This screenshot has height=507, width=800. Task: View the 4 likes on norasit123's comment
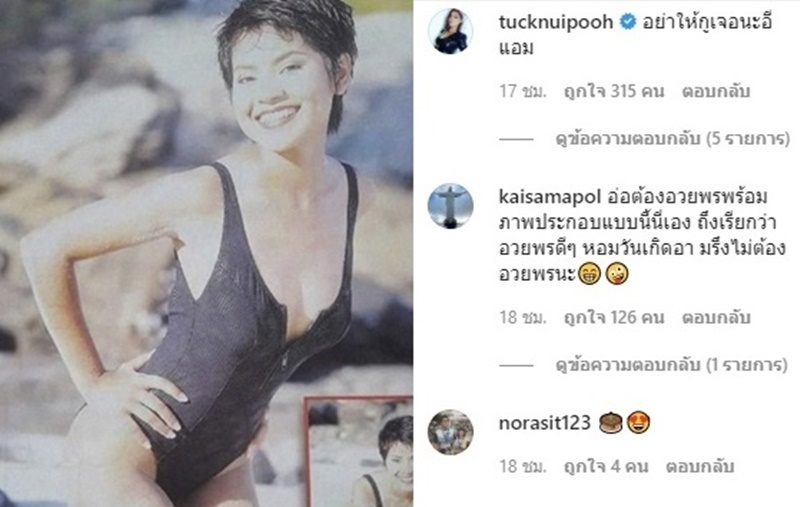(606, 466)
